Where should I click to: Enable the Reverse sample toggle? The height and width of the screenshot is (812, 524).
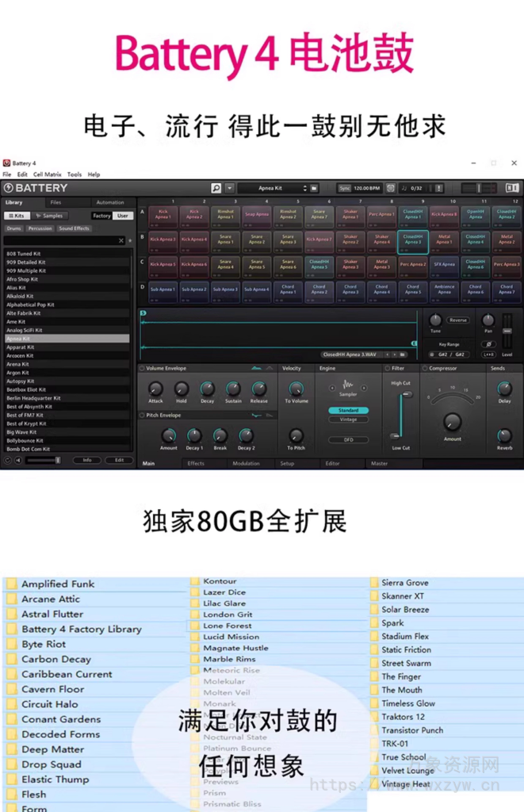(x=457, y=320)
